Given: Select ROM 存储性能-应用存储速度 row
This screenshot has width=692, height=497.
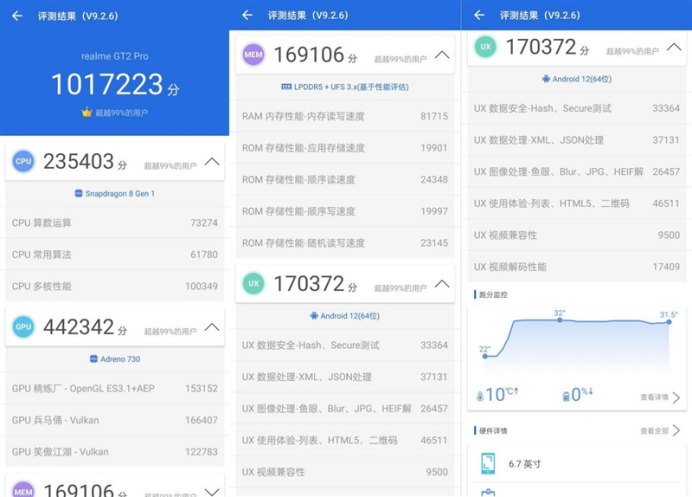Looking at the screenshot, I should [x=345, y=148].
